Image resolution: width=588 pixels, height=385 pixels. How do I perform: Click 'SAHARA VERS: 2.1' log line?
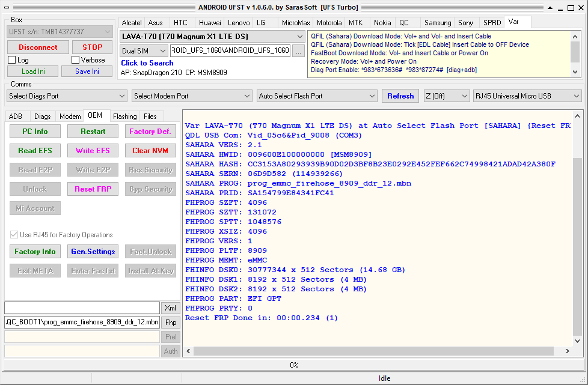click(224, 145)
